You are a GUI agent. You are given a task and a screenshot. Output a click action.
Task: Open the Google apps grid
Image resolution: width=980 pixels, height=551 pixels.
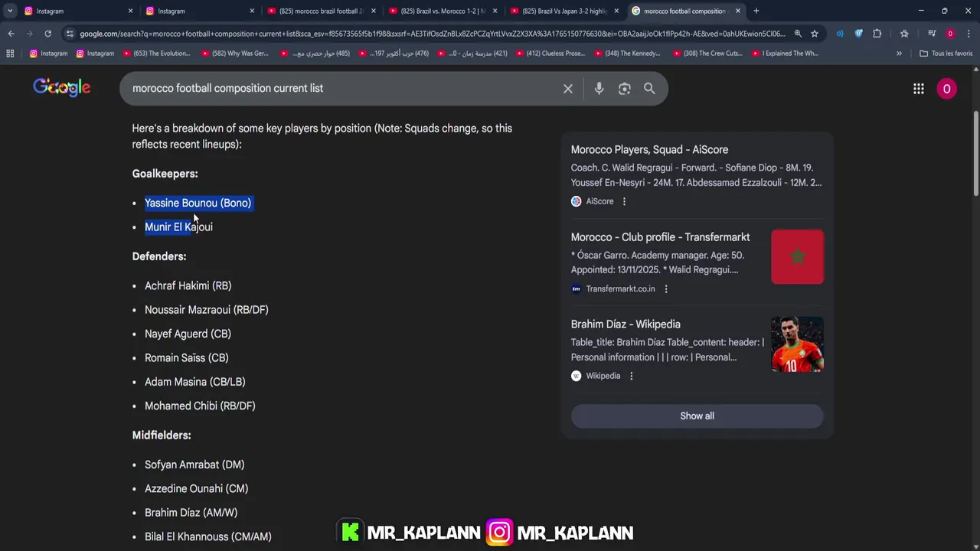[x=919, y=89]
